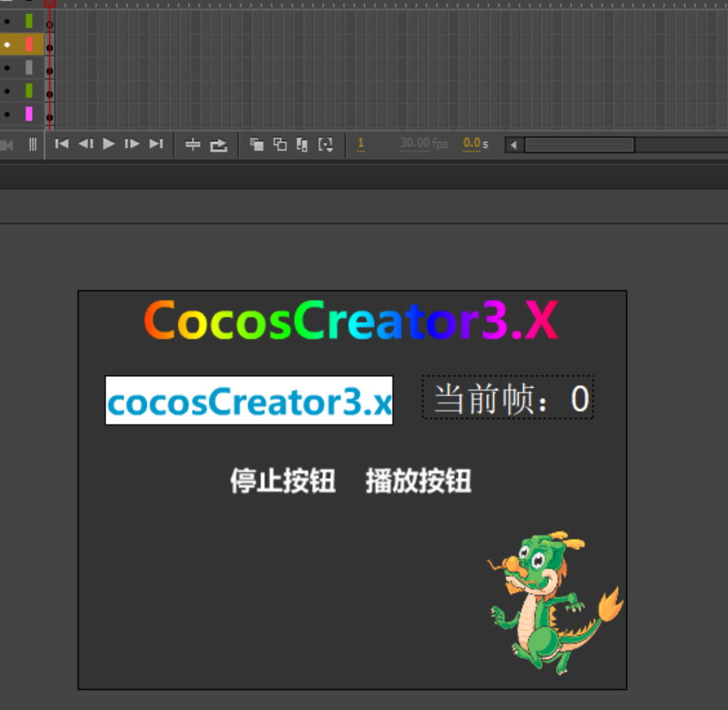Click the top green layer outline swatch
Image resolution: width=728 pixels, height=710 pixels.
(28, 21)
